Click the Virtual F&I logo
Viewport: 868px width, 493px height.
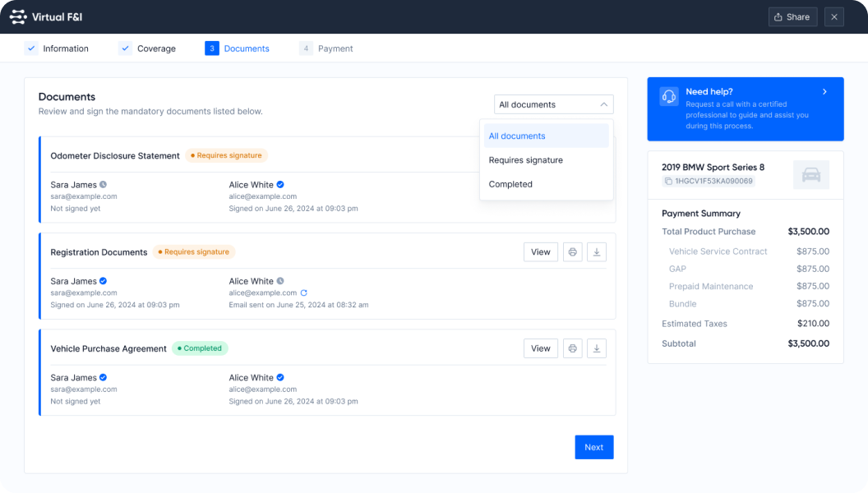19,16
